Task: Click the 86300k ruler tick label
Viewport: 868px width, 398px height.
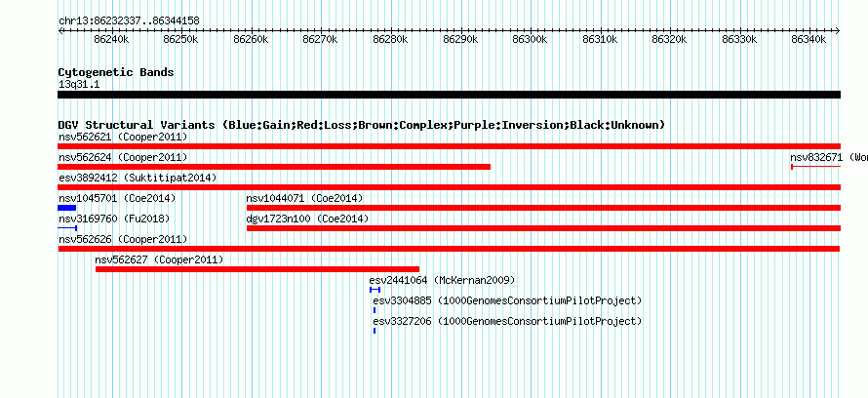Action: coord(531,39)
